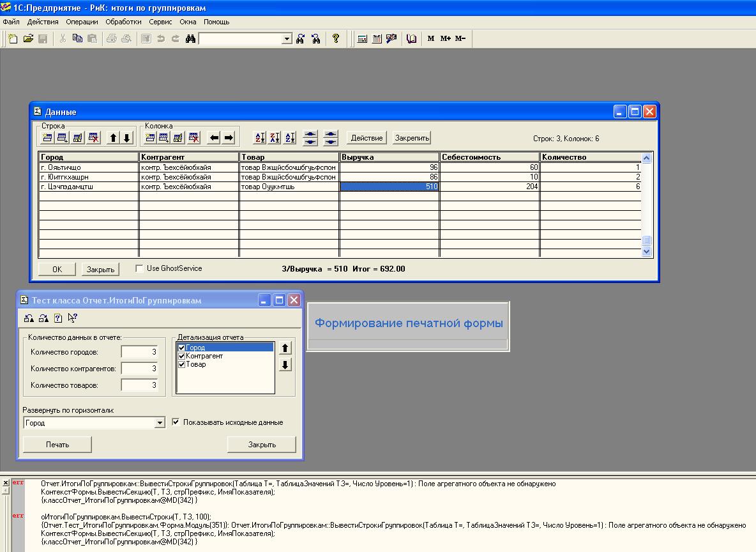Move column right with Колонка right arrow

229,137
